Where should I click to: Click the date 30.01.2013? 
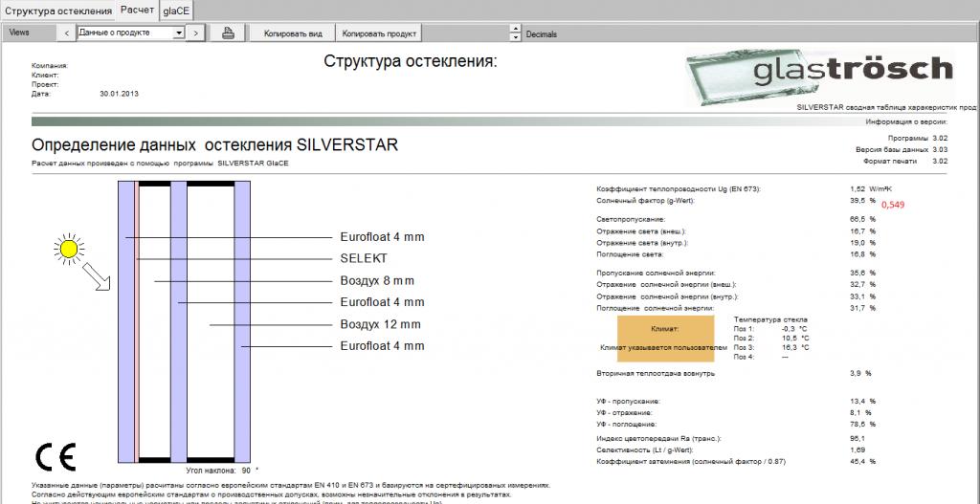coord(119,94)
